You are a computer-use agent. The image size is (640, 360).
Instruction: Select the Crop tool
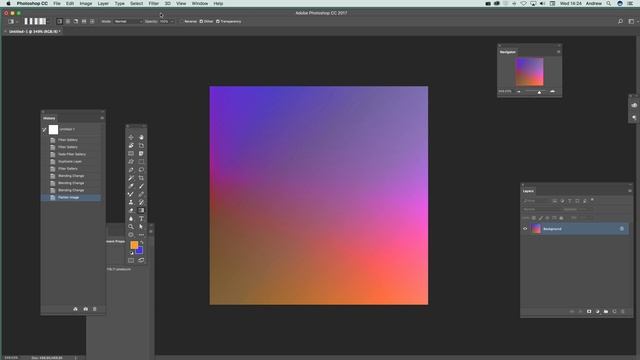point(141,178)
